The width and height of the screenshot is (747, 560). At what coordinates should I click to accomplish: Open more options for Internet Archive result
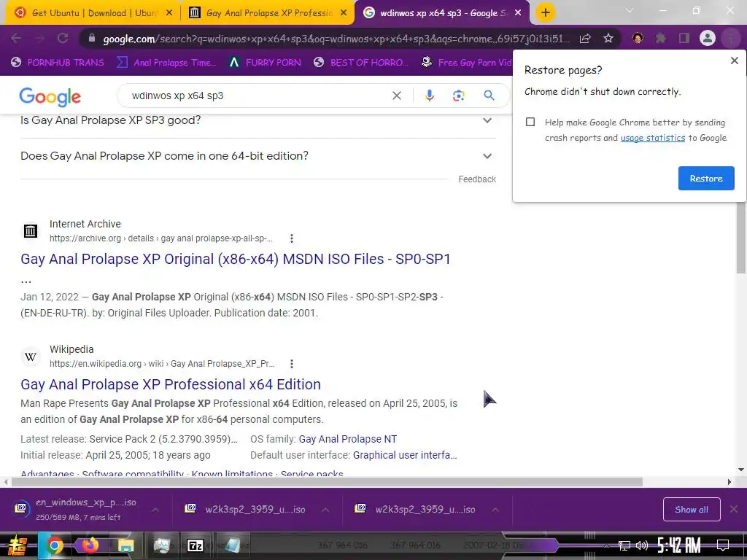[292, 238]
